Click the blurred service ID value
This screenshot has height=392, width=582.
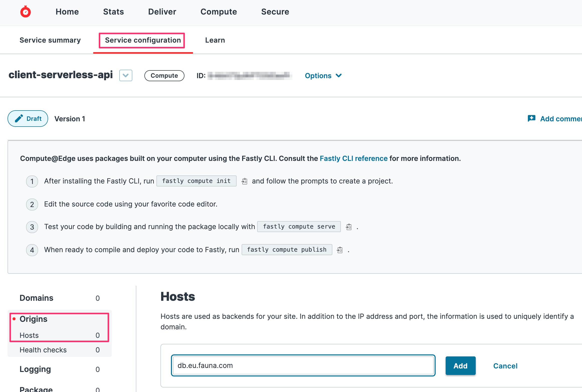[x=250, y=76]
